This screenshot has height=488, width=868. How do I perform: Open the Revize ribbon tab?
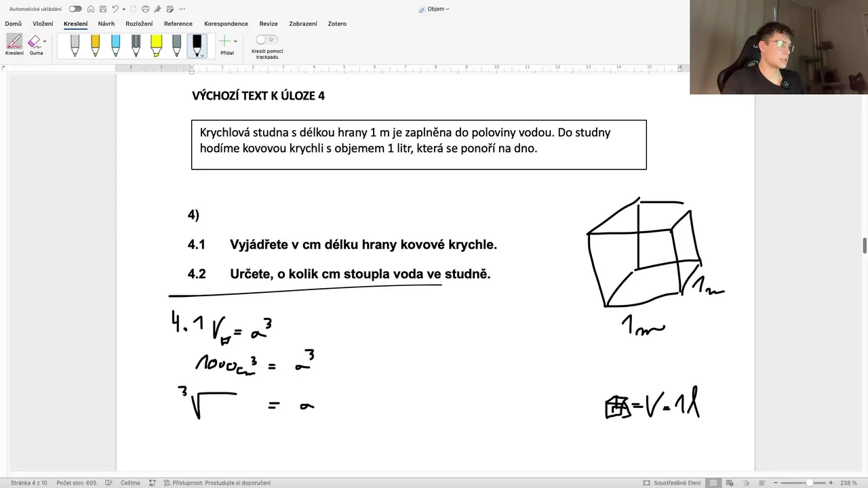click(269, 24)
